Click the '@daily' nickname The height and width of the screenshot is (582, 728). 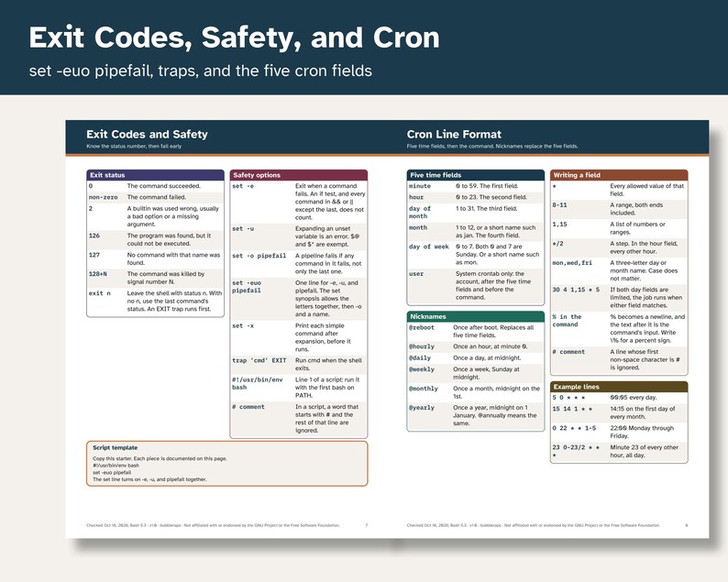(420, 358)
